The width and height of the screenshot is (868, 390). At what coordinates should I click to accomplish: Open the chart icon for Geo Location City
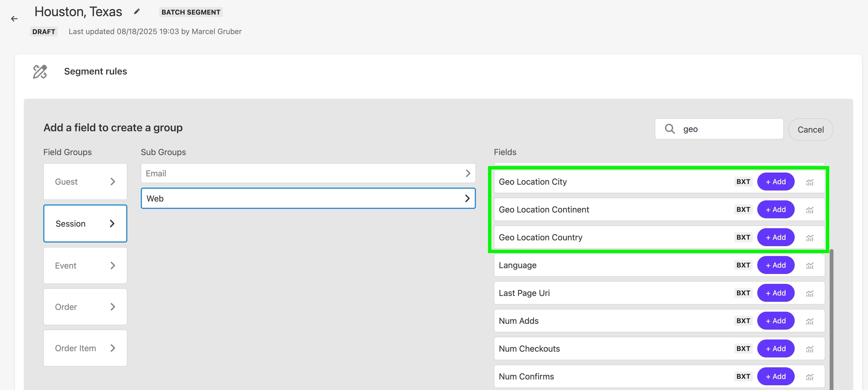coord(809,182)
